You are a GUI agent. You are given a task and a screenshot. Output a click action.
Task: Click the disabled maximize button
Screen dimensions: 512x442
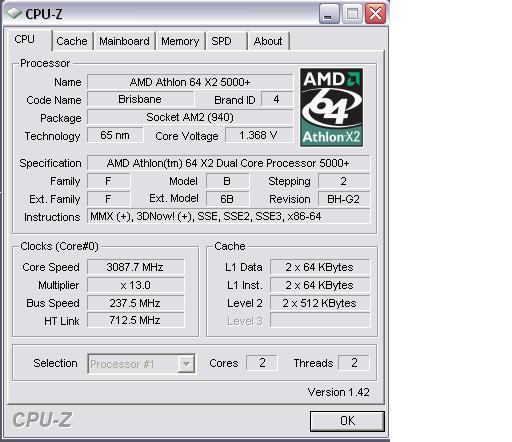click(352, 13)
